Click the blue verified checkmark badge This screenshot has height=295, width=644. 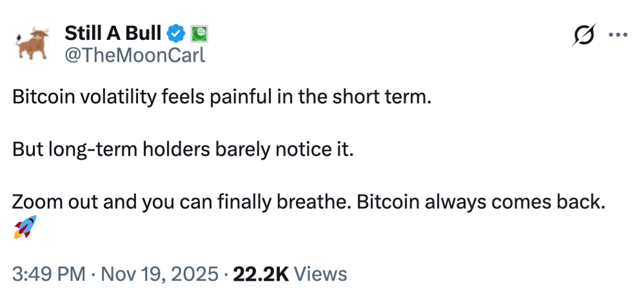pos(177,32)
